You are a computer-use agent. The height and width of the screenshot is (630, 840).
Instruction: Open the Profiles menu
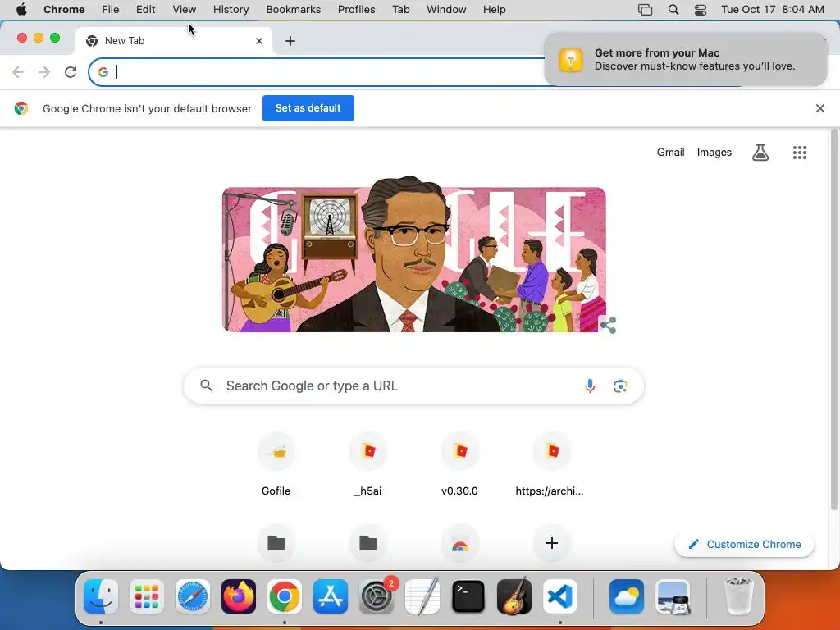coord(356,10)
